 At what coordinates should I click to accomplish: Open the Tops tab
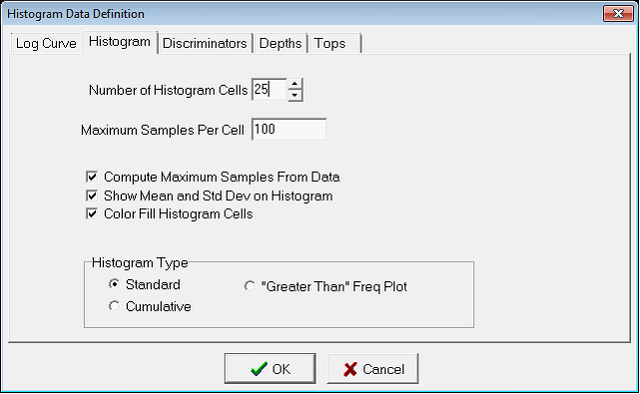point(334,43)
